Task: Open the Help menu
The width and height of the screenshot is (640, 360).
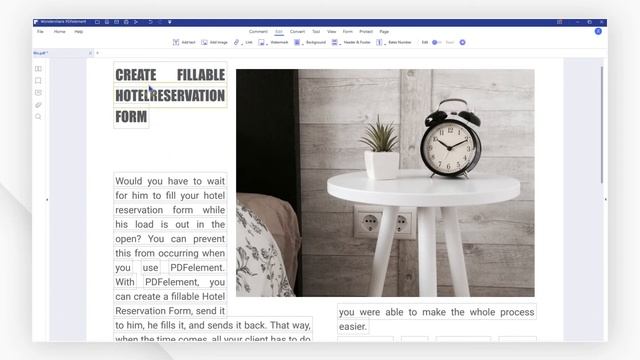Action: pos(78,31)
